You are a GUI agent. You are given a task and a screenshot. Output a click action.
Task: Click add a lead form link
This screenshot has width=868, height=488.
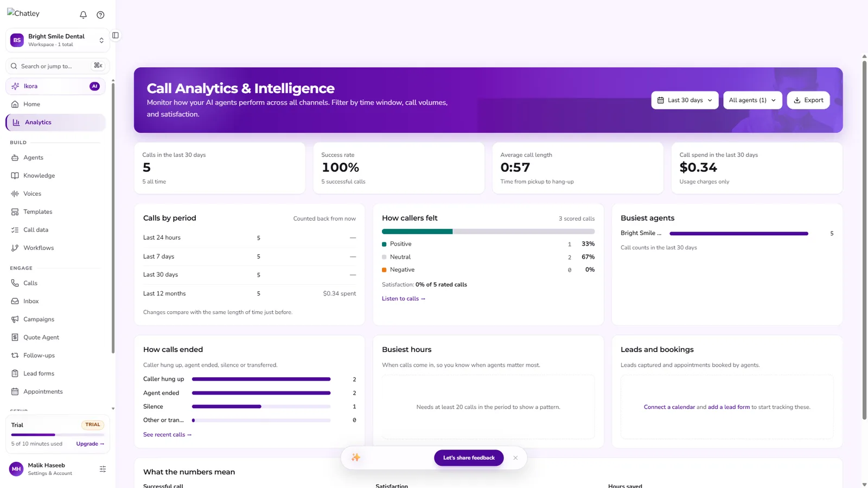[729, 407]
